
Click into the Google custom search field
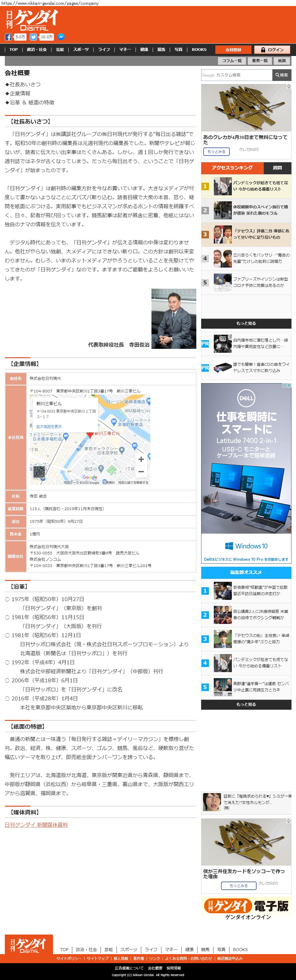pyautogui.click(x=237, y=75)
